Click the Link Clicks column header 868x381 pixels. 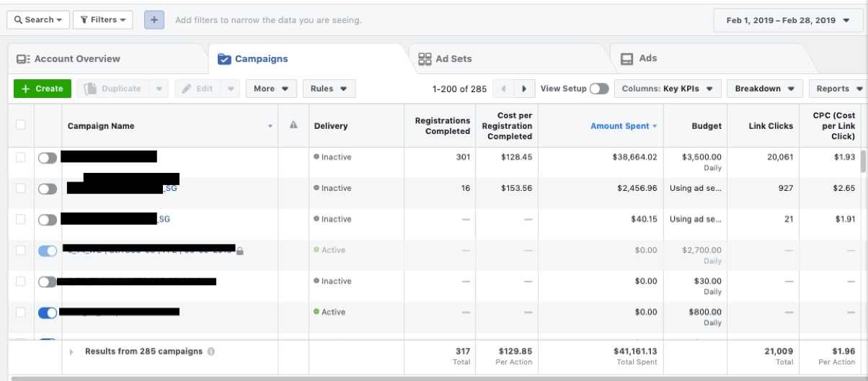point(763,126)
